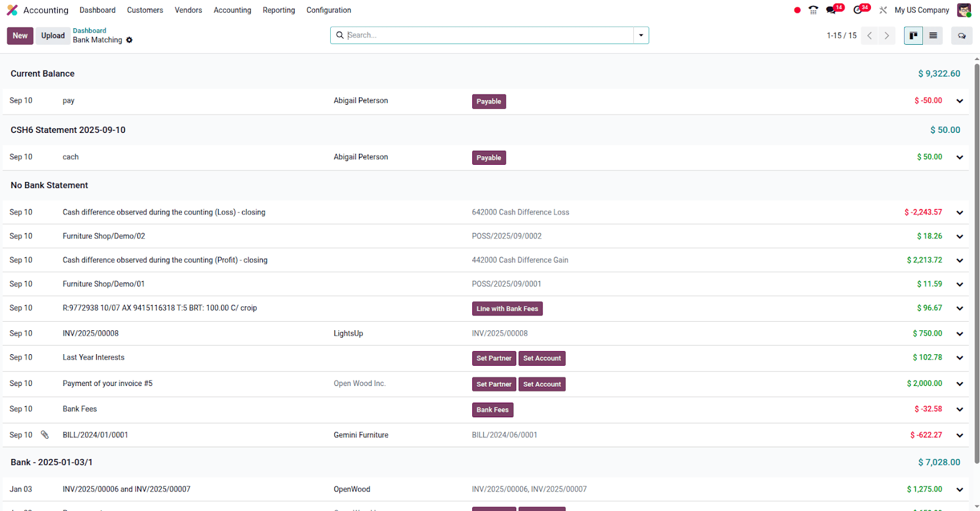Click the Accounting app logo icon
Viewport: 980px width, 511px height.
point(12,10)
